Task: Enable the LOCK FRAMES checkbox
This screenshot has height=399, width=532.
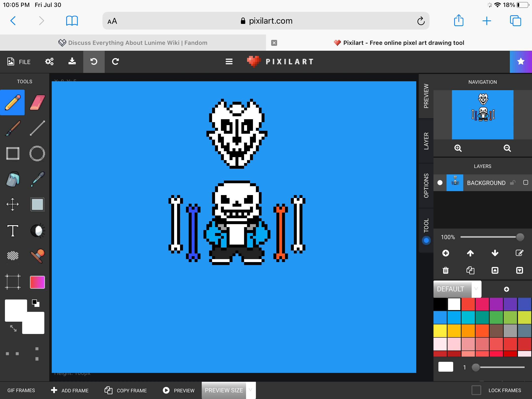Action: click(x=476, y=390)
